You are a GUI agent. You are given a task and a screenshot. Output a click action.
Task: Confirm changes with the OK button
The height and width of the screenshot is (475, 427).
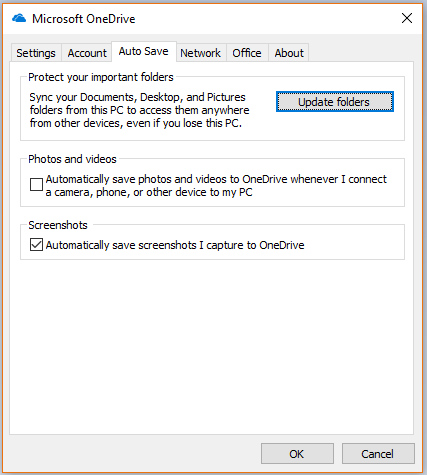[297, 454]
